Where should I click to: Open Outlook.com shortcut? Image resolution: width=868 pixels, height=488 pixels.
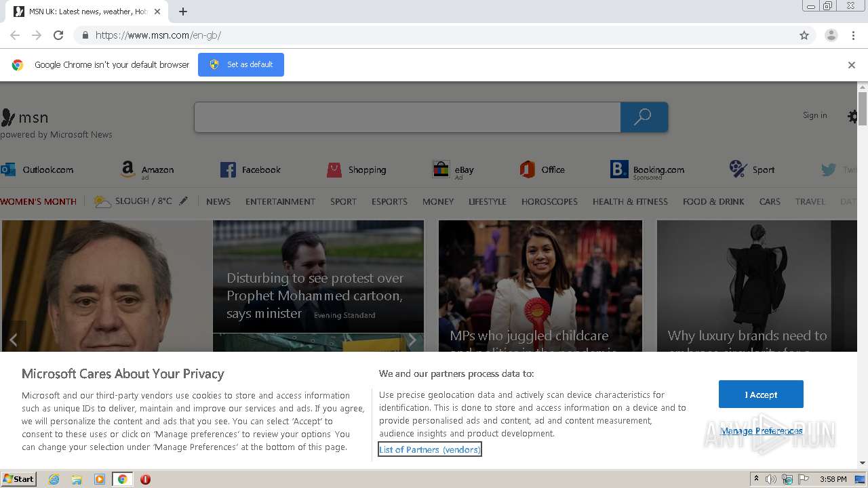pos(37,169)
